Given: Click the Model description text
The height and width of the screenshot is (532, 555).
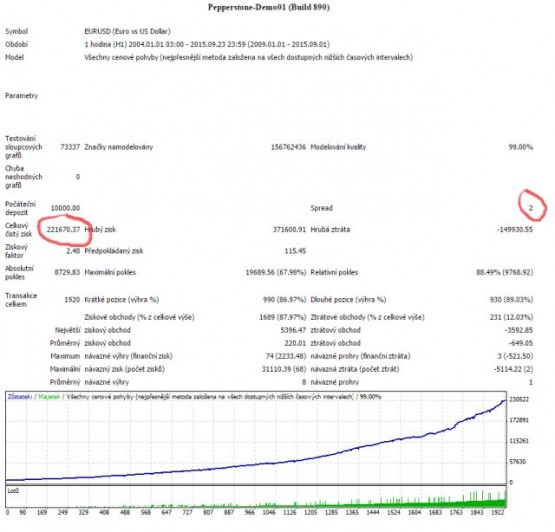Looking at the screenshot, I should pos(248,57).
